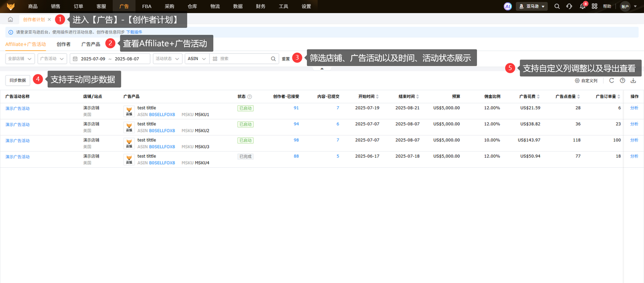Click the calendar icon in date range

click(75, 58)
